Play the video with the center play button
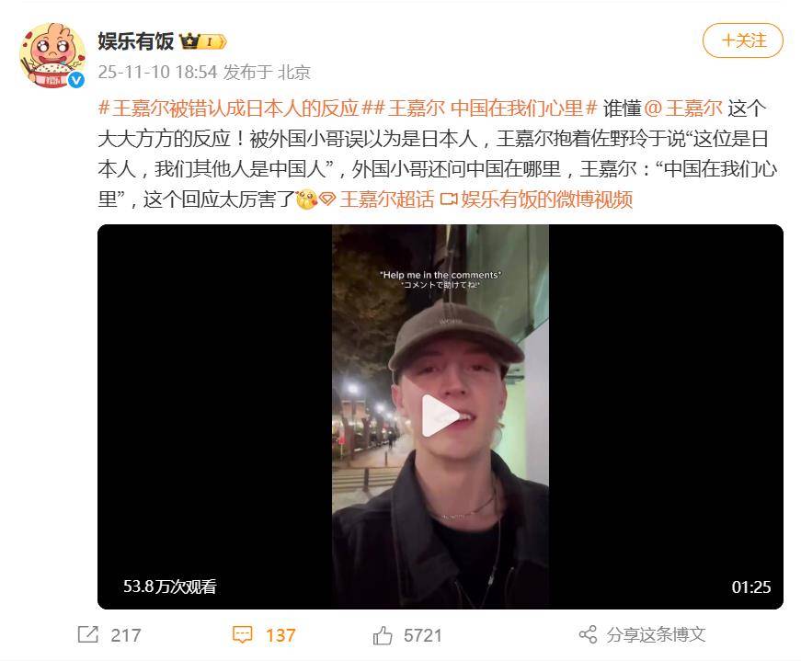 pyautogui.click(x=440, y=416)
